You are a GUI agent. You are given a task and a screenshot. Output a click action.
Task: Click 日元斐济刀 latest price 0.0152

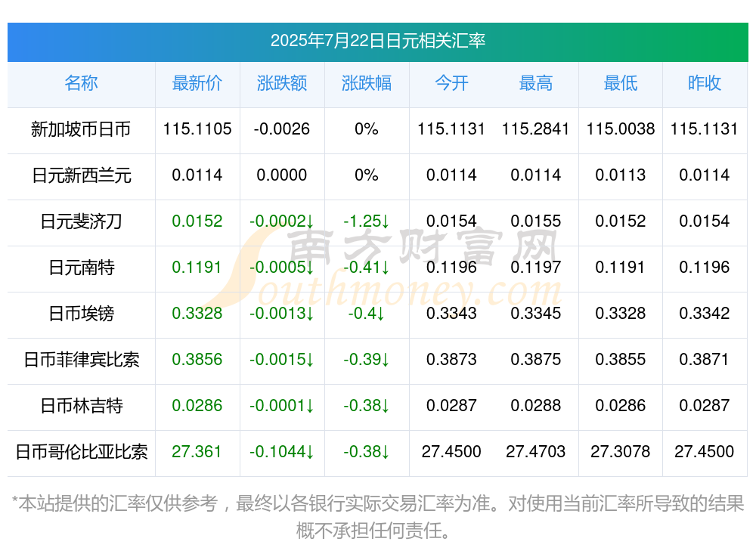(197, 221)
